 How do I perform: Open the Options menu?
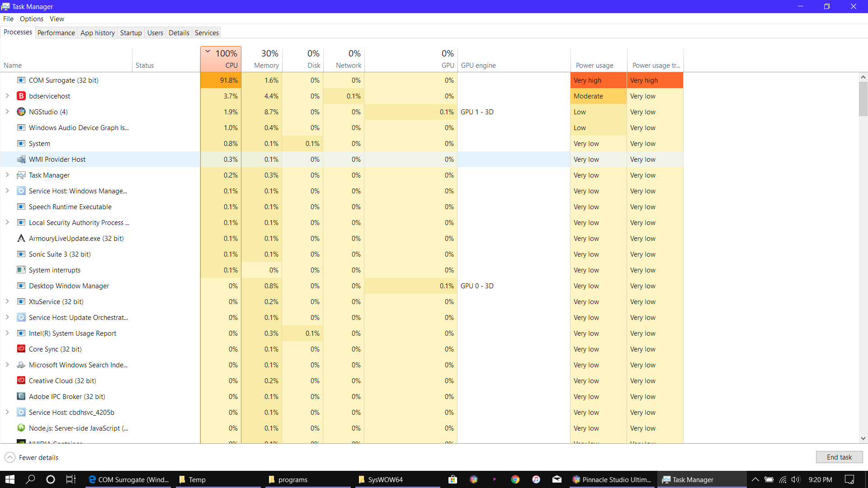pyautogui.click(x=31, y=19)
